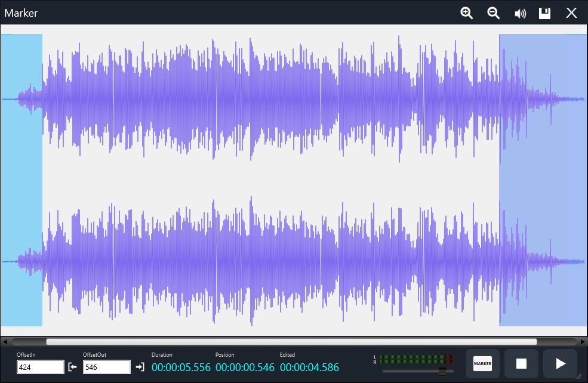This screenshot has height=383, width=588.
Task: Zoom out of the waveform
Action: pyautogui.click(x=494, y=13)
